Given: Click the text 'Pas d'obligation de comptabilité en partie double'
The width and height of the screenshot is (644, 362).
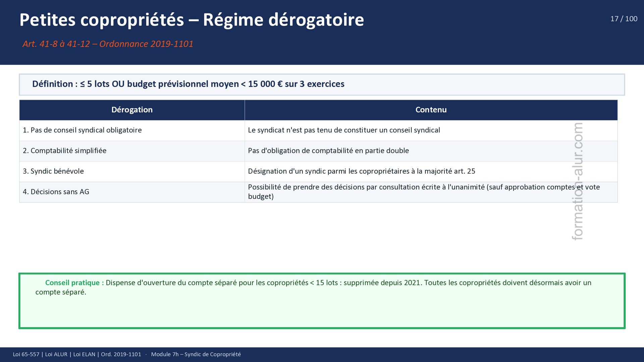Looking at the screenshot, I should tap(328, 151).
